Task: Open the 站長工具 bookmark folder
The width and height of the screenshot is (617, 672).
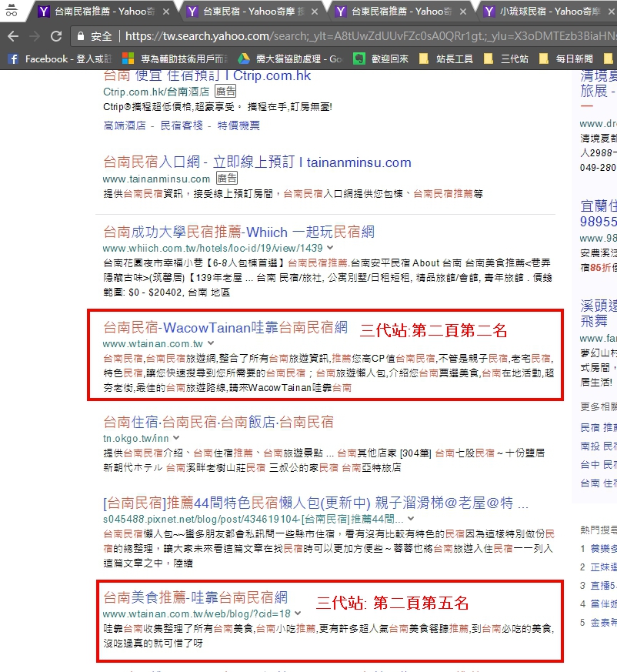Action: 445,59
